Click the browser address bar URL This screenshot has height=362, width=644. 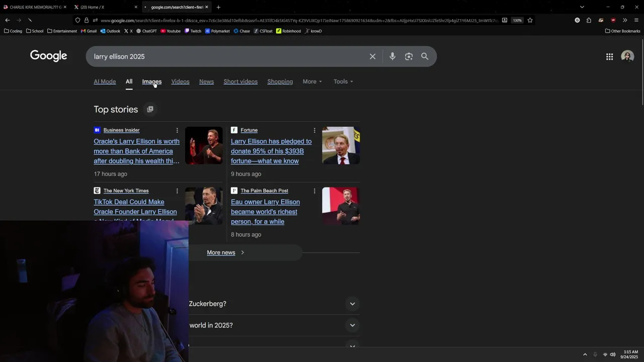point(299,20)
